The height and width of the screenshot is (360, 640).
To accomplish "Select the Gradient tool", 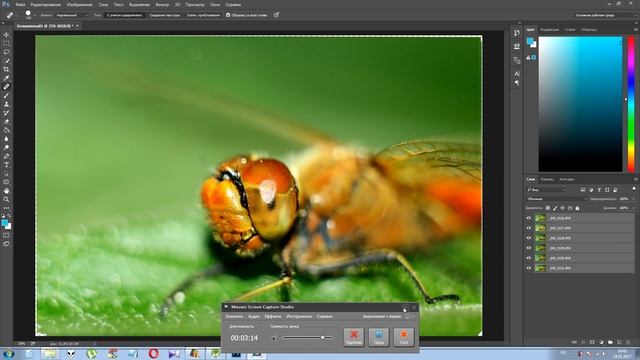I will coord(6,130).
